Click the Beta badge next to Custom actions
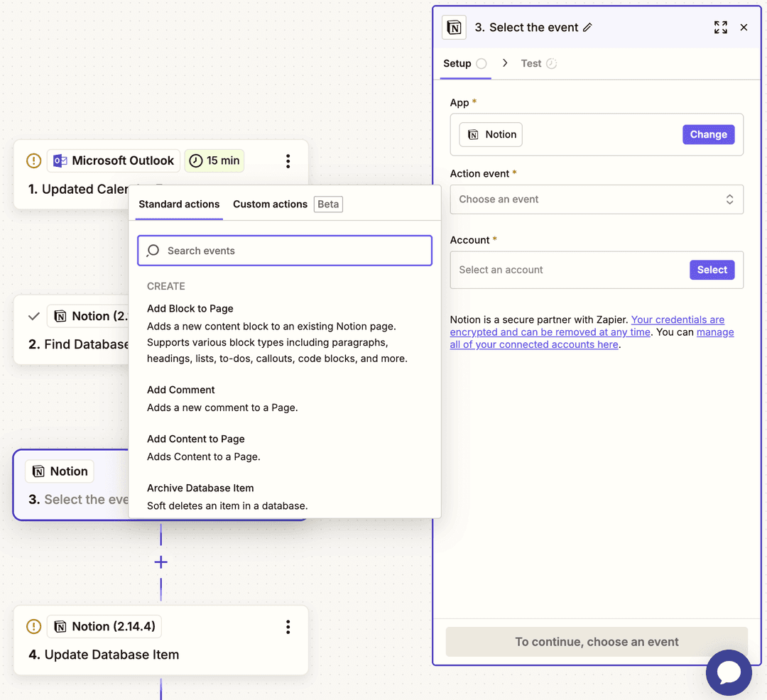The height and width of the screenshot is (700, 767). pyautogui.click(x=328, y=204)
